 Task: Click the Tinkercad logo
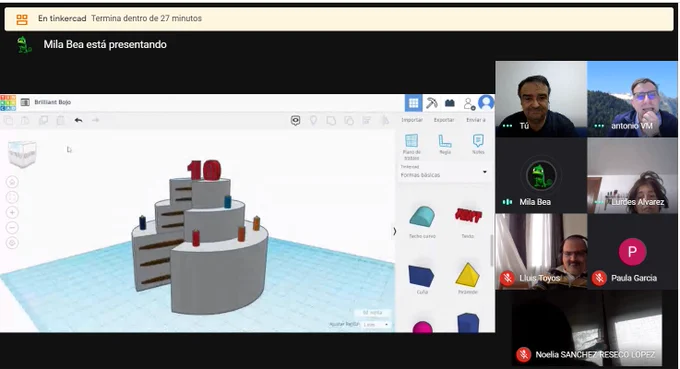coord(8,103)
